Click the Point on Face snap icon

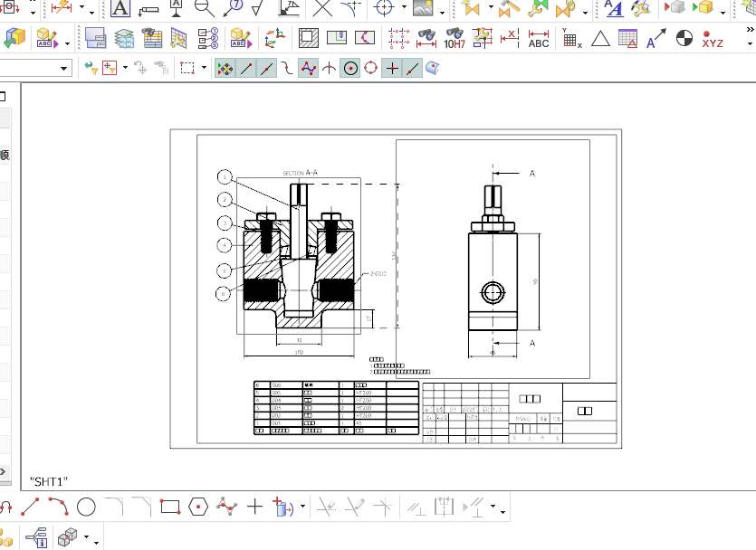(433, 69)
